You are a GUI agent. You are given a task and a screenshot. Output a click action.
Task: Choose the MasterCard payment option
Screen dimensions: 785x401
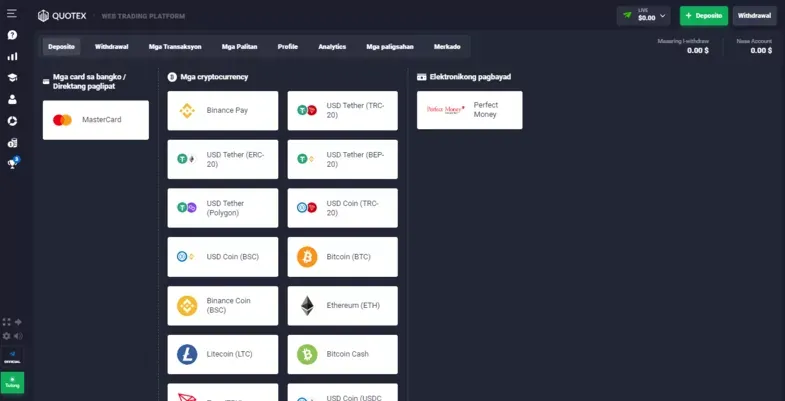coord(96,120)
